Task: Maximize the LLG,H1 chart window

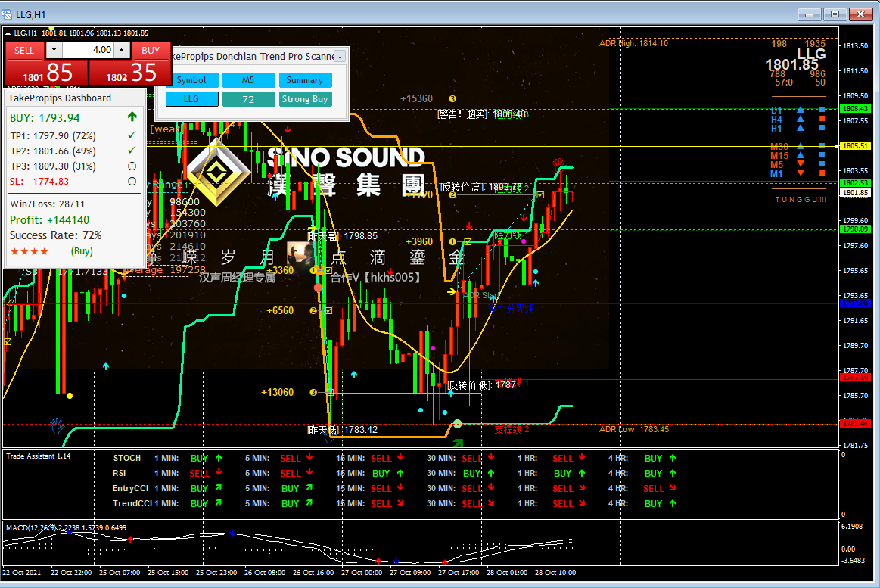Action: [835, 14]
